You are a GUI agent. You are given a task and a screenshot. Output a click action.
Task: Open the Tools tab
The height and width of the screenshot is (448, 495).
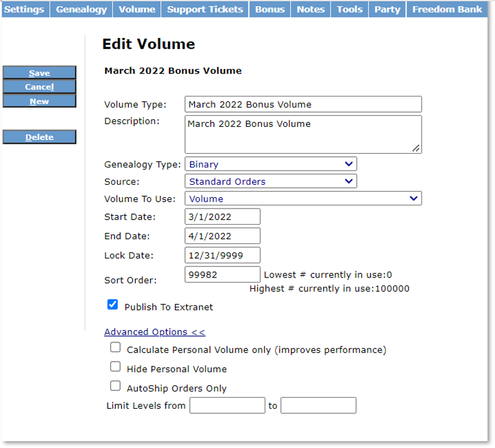coord(349,9)
